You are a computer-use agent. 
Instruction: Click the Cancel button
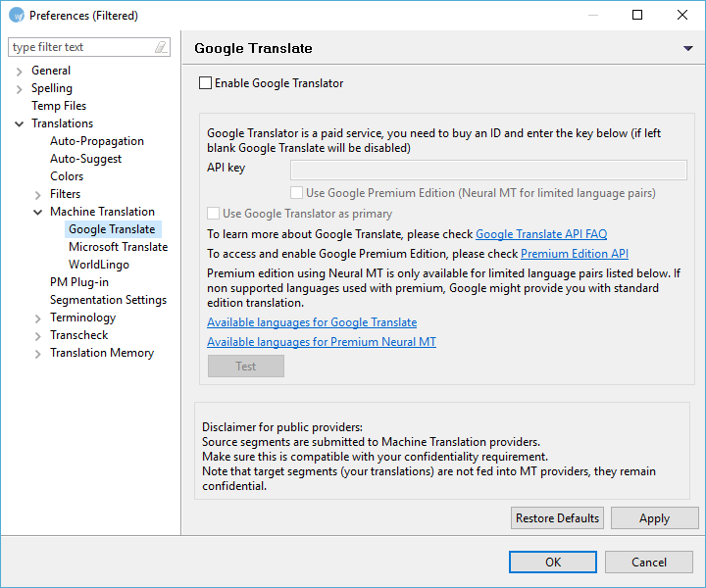coord(648,562)
